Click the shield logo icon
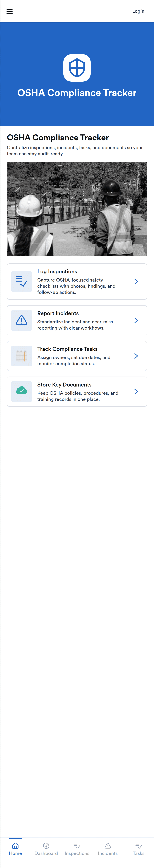Screen dimensions: 154x868 coord(77,68)
